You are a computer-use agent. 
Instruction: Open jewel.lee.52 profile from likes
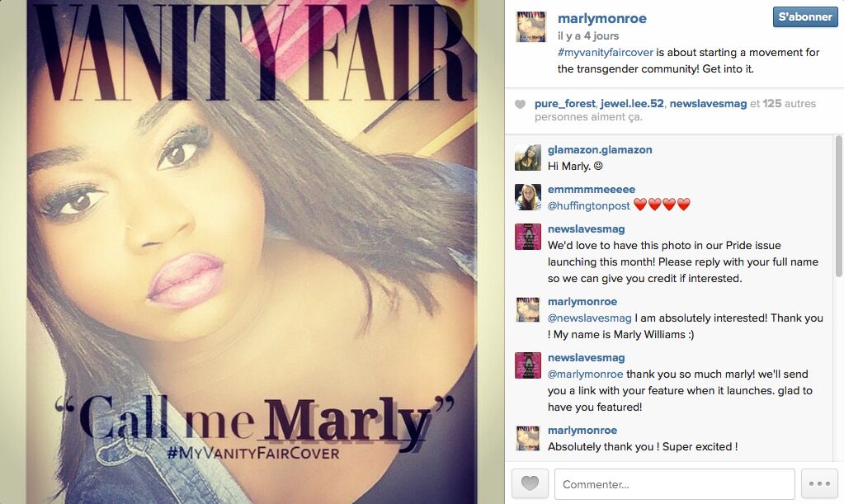pyautogui.click(x=632, y=103)
